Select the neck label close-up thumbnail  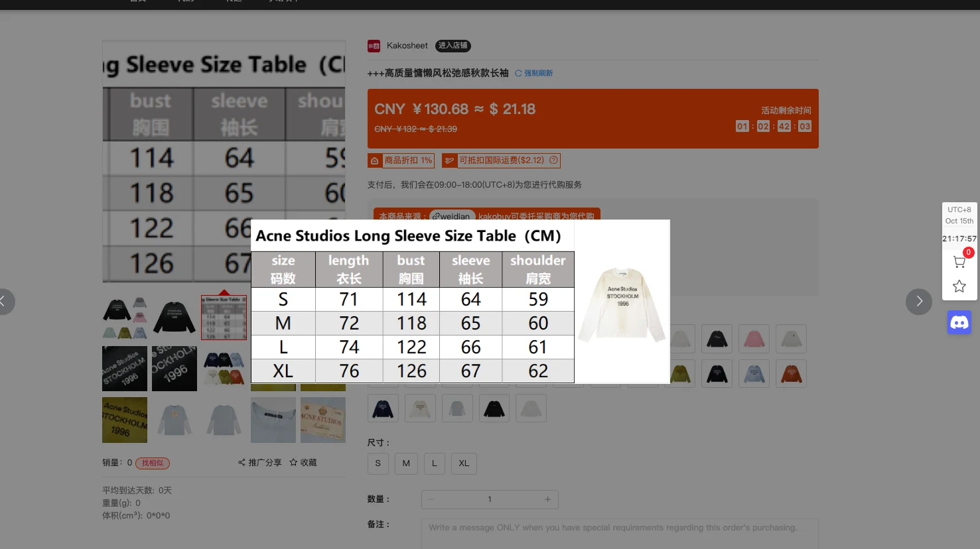point(273,420)
